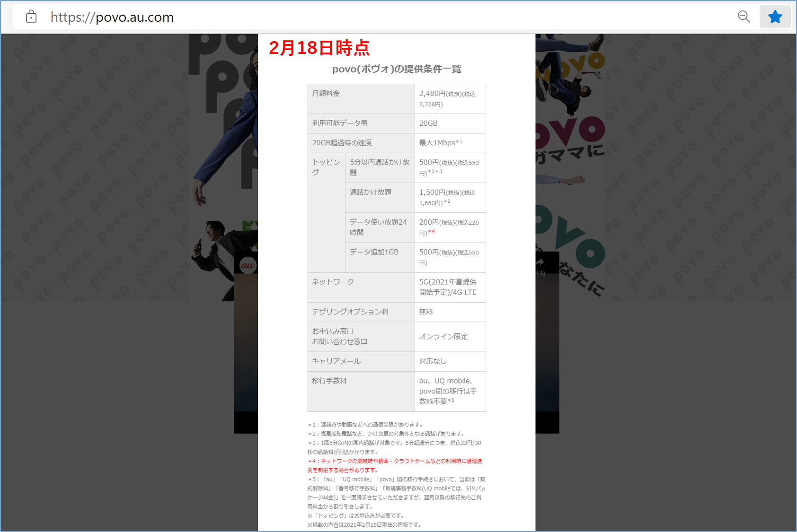Click footnote ＊3 about 5分以内の国内通話
797x532 pixels.
point(394,447)
